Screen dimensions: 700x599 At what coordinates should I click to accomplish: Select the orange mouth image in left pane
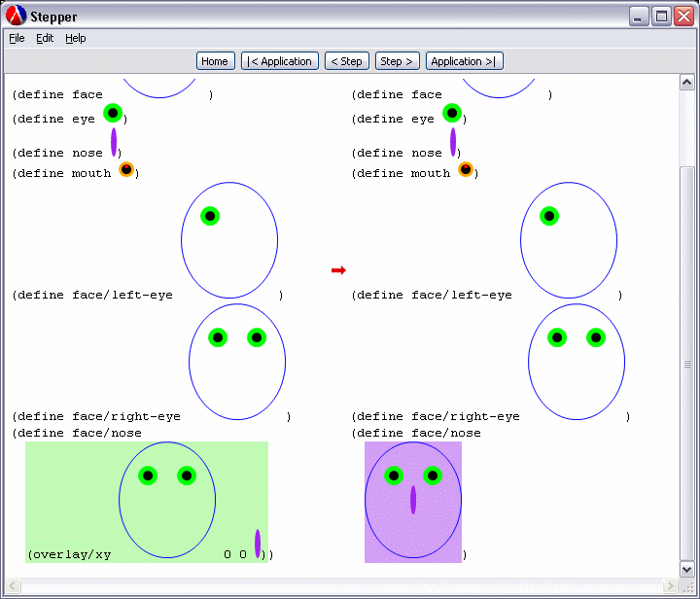click(126, 169)
